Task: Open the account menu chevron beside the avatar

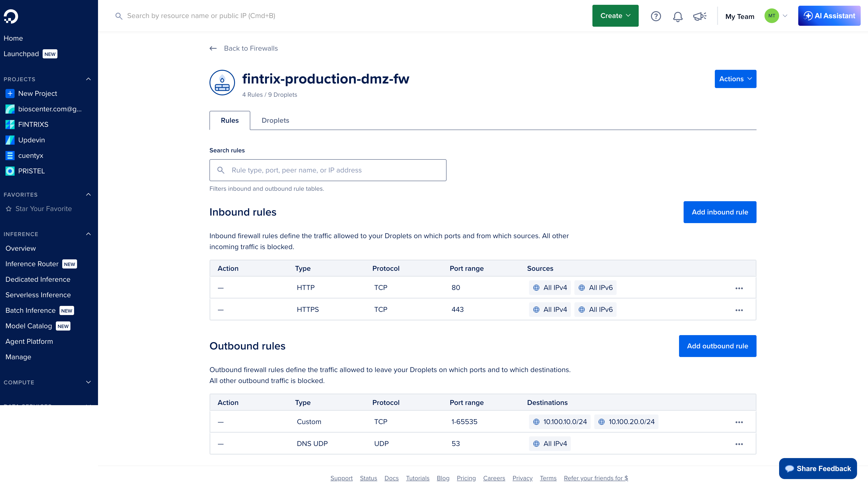Action: [x=785, y=16]
